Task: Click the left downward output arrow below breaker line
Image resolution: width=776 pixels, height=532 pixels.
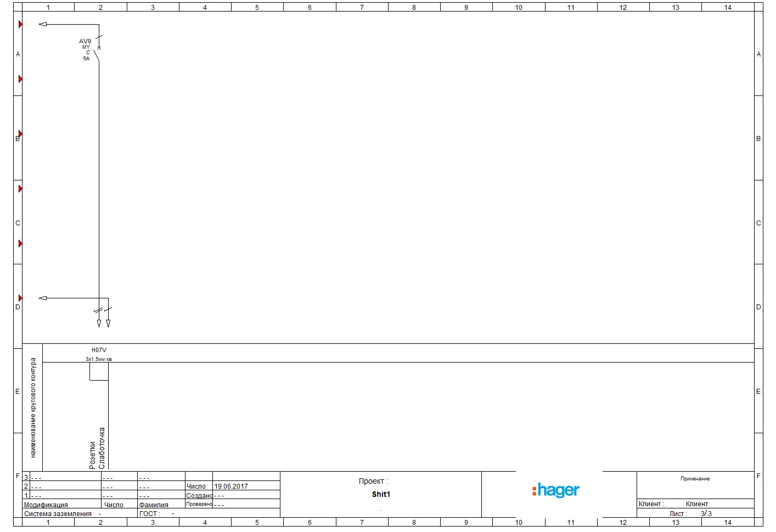Action: click(x=99, y=324)
